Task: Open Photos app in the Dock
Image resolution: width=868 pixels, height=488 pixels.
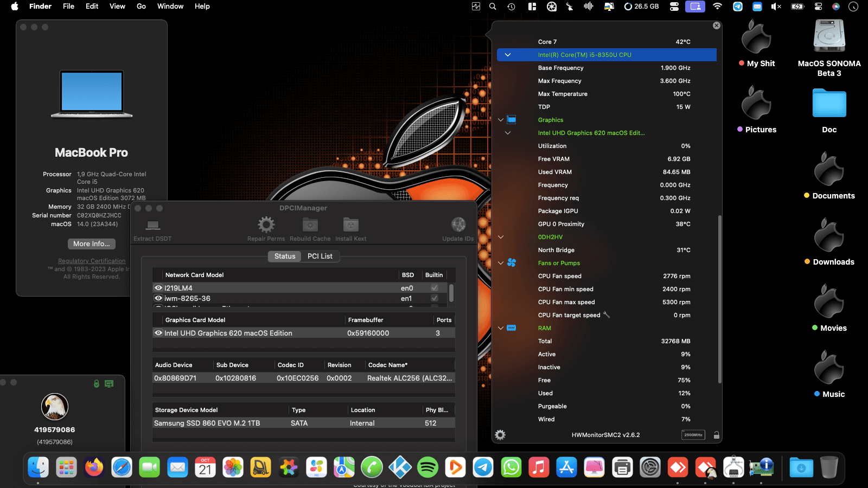Action: 233,467
